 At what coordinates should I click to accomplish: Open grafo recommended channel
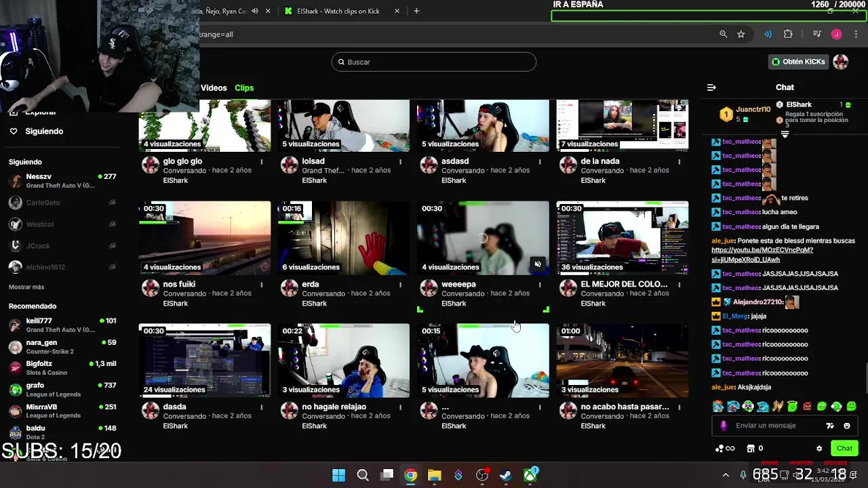[62, 390]
